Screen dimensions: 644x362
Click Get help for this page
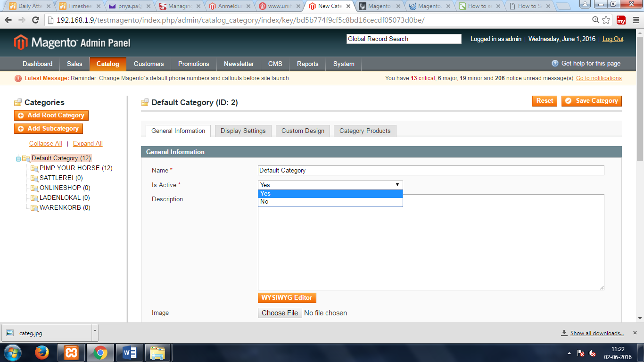591,63
